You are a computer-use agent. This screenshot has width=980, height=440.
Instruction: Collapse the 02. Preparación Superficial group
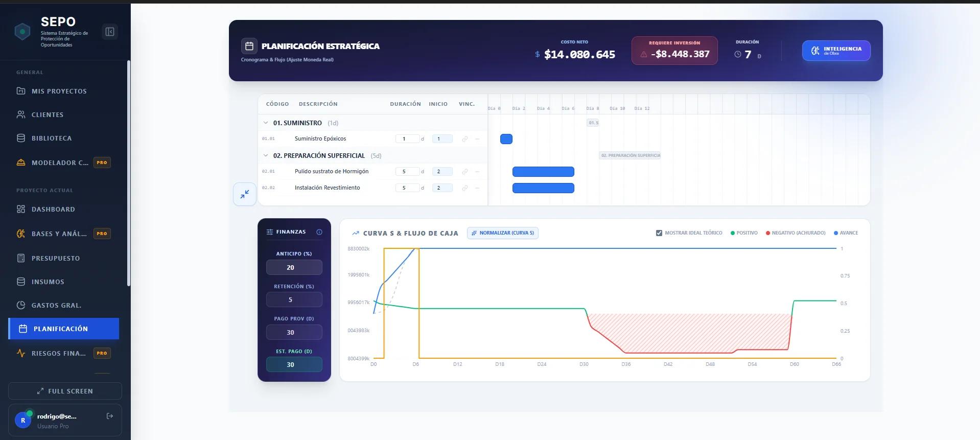(x=266, y=156)
